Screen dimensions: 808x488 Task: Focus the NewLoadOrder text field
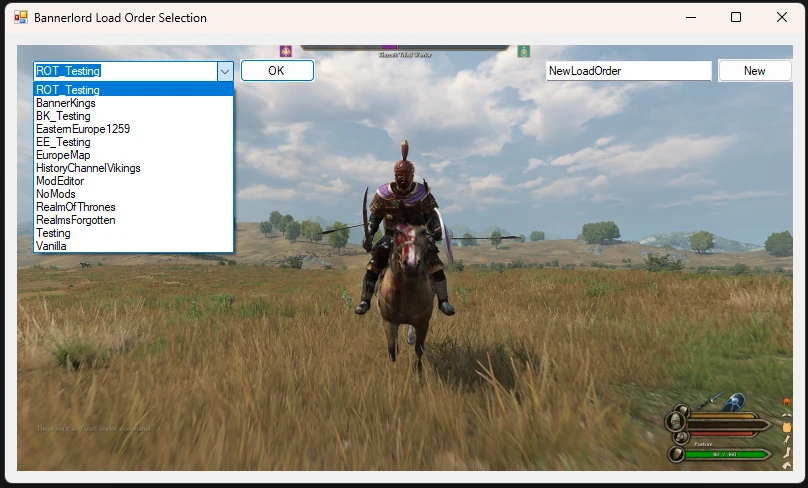629,71
